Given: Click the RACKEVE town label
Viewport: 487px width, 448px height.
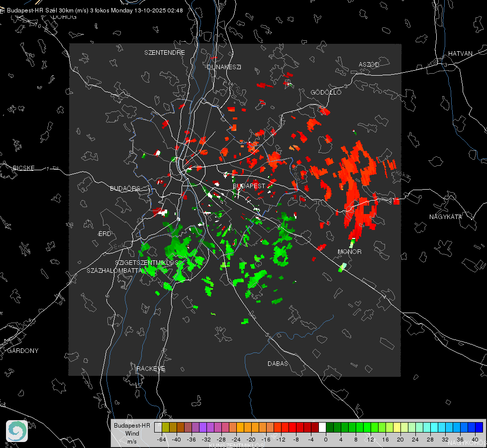Looking at the screenshot, I should coord(151,368).
